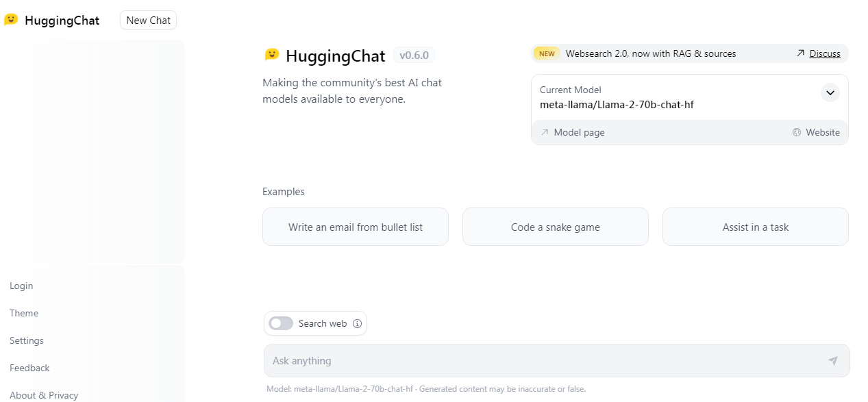Image resolution: width=868 pixels, height=402 pixels.
Task: Open Settings from the sidebar
Action: [27, 340]
